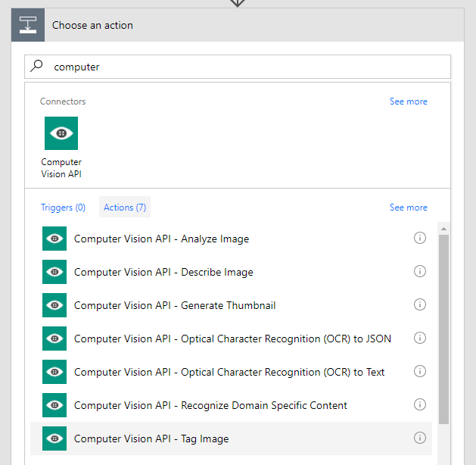The image size is (476, 465).
Task: View info for Recognize Domain Specific Content
Action: pos(420,404)
